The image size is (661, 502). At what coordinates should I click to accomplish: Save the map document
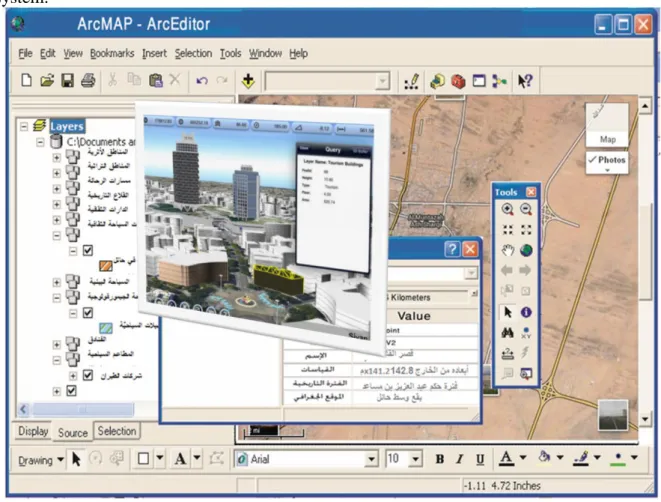tap(67, 80)
